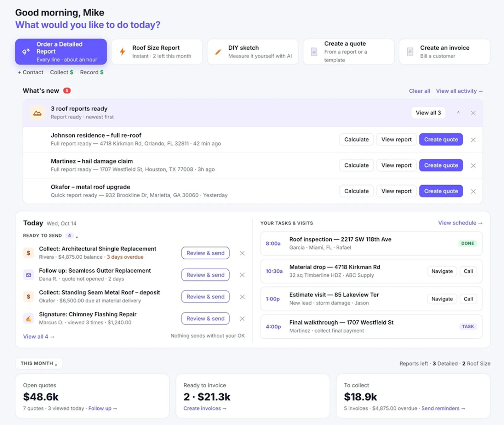Click the Collect $ quick action
Image resolution: width=504 pixels, height=425 pixels.
pos(62,72)
